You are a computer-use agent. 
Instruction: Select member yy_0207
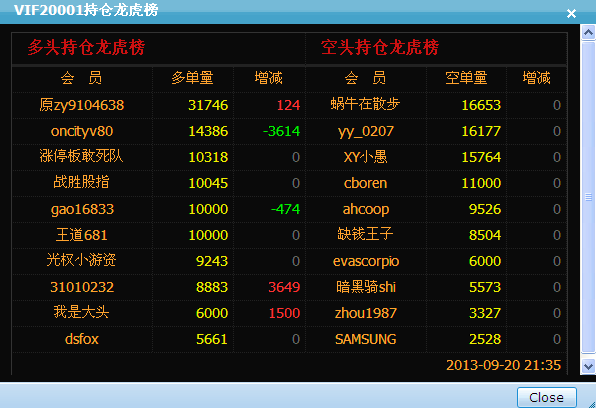(x=366, y=132)
